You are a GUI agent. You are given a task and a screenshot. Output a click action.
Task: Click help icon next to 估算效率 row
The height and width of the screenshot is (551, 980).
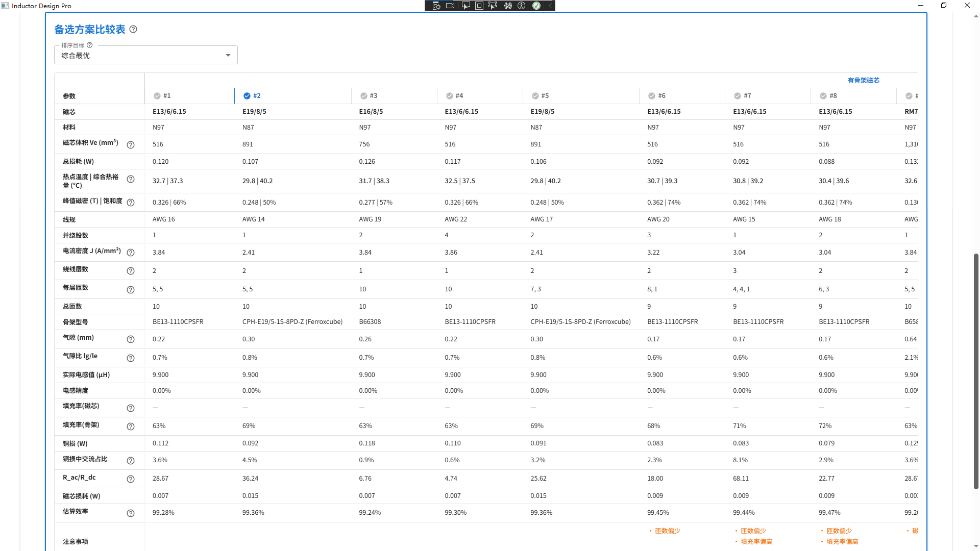(x=131, y=513)
